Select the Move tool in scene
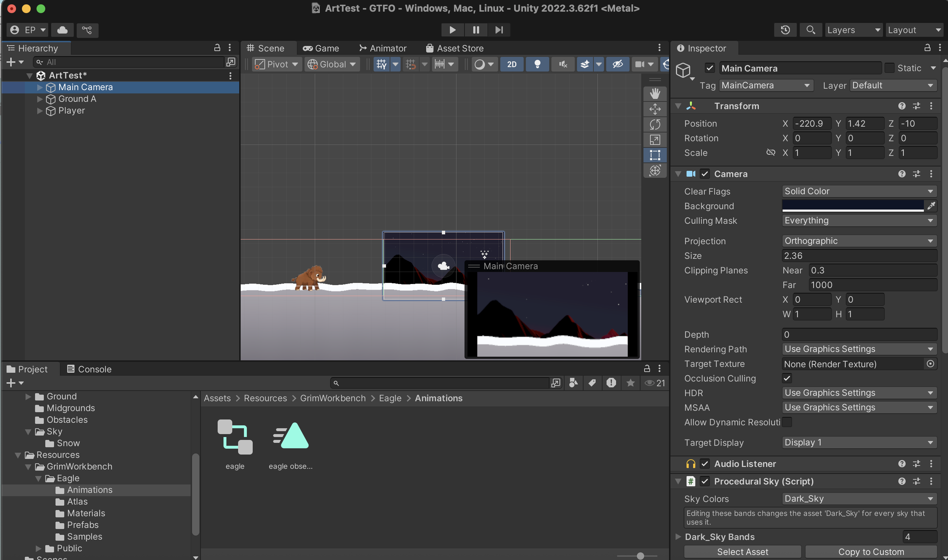This screenshot has height=560, width=948. 655,109
